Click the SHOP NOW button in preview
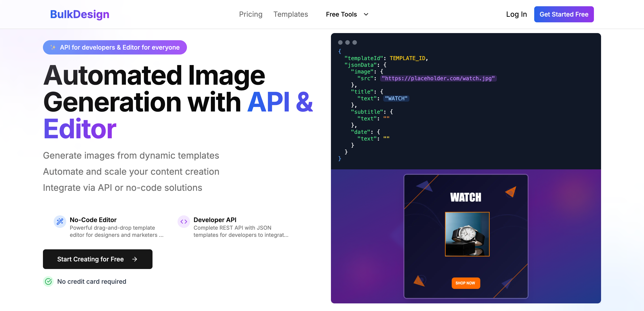The height and width of the screenshot is (311, 644). [466, 283]
